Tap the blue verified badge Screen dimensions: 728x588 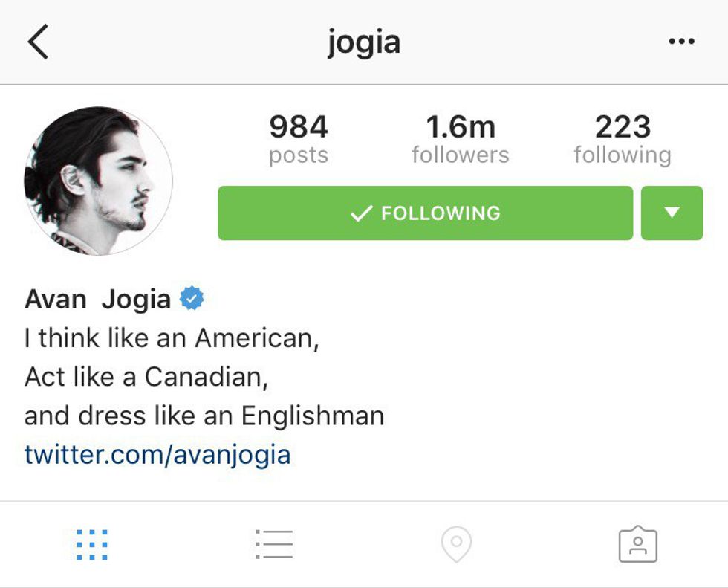pos(192,298)
